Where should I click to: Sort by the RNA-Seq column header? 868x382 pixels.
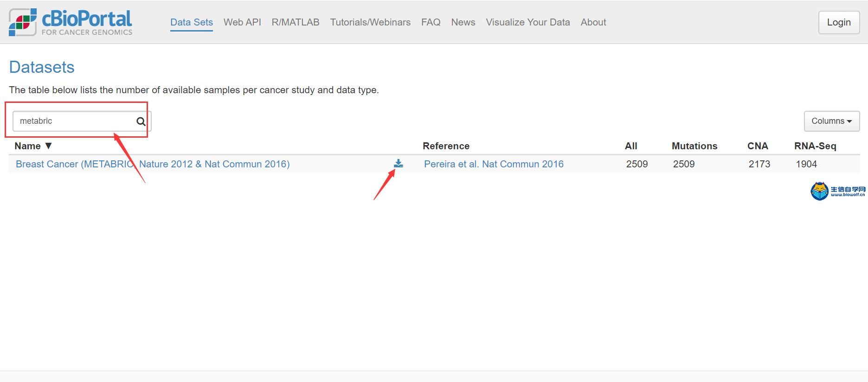815,146
